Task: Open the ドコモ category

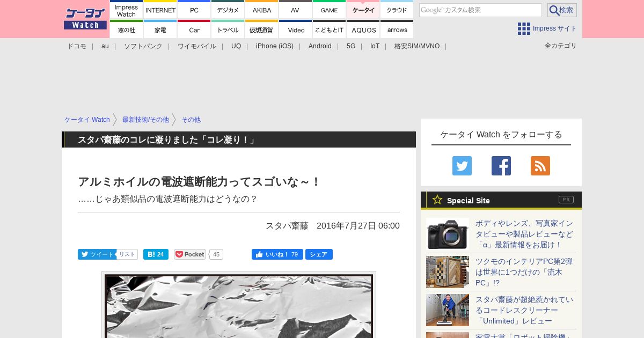Action: coord(77,46)
